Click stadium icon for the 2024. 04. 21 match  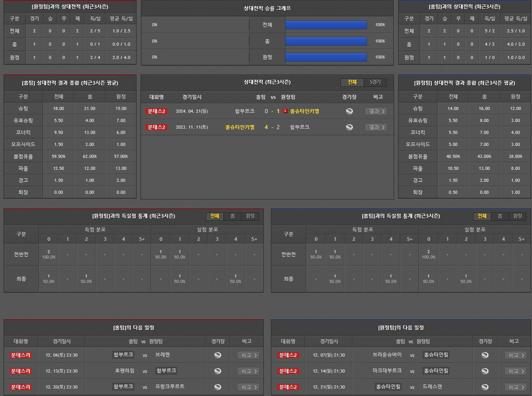[x=349, y=111]
